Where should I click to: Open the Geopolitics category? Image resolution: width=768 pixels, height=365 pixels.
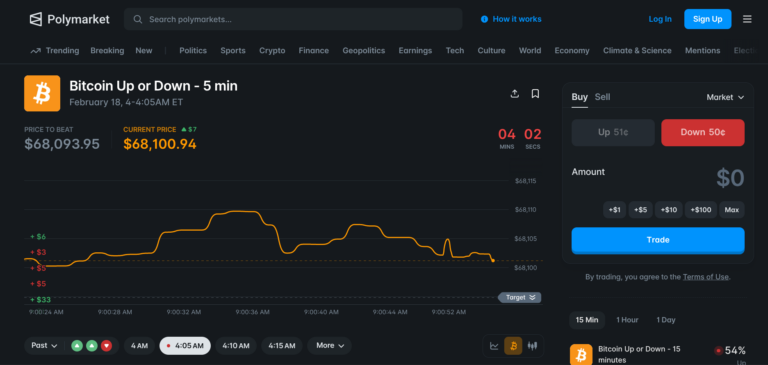[x=363, y=50]
